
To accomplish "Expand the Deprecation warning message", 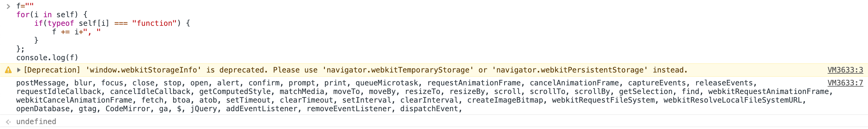I will coord(19,70).
